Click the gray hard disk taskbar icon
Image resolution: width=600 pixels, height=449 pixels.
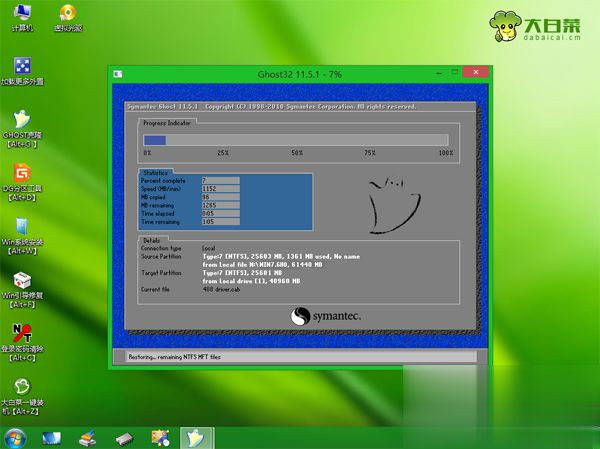124,439
